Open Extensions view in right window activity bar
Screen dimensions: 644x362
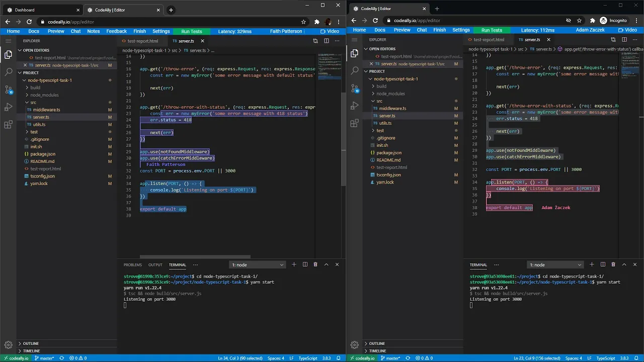coord(354,123)
